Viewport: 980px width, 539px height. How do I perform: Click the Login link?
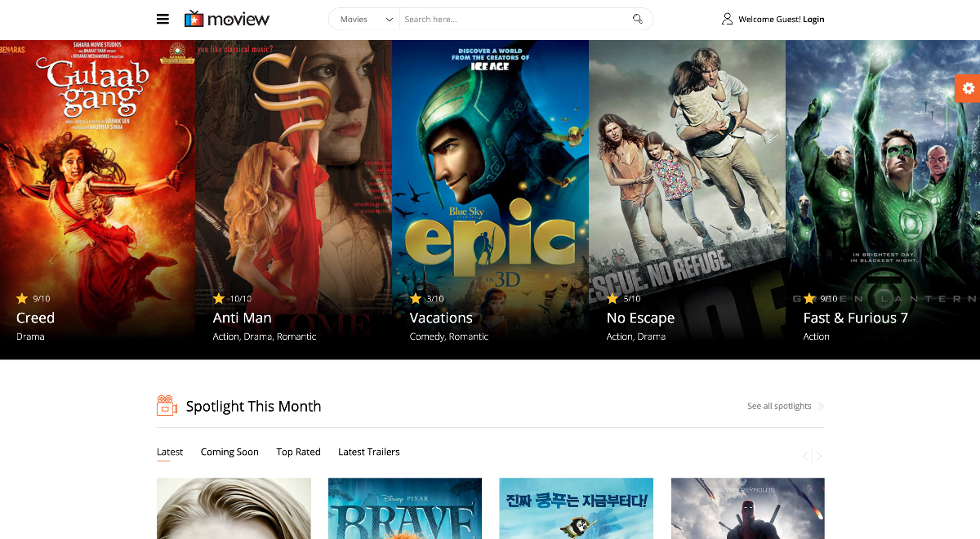tap(813, 19)
